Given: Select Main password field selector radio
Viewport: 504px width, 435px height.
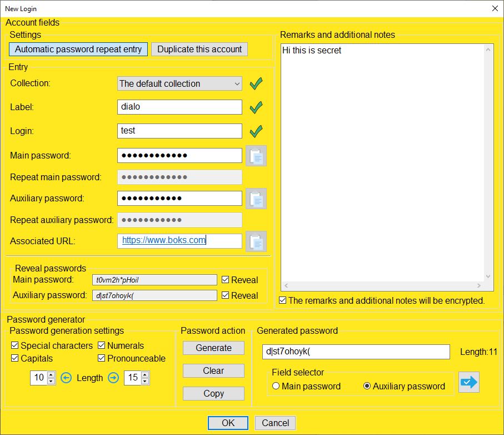Looking at the screenshot, I should point(276,387).
